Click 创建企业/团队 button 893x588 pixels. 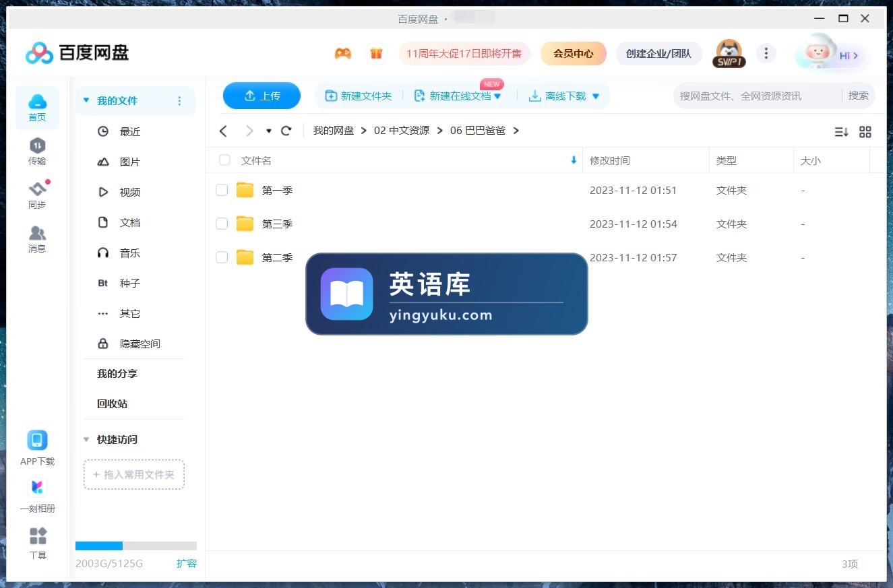[x=658, y=53]
